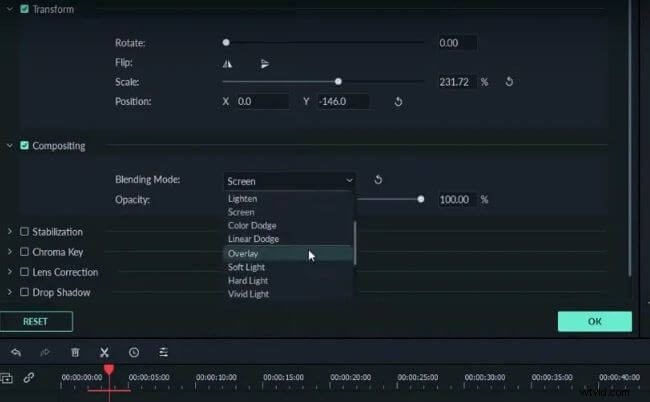Image resolution: width=650 pixels, height=402 pixels.
Task: Open the adjust sliders icon in the toolbar
Action: click(x=163, y=352)
